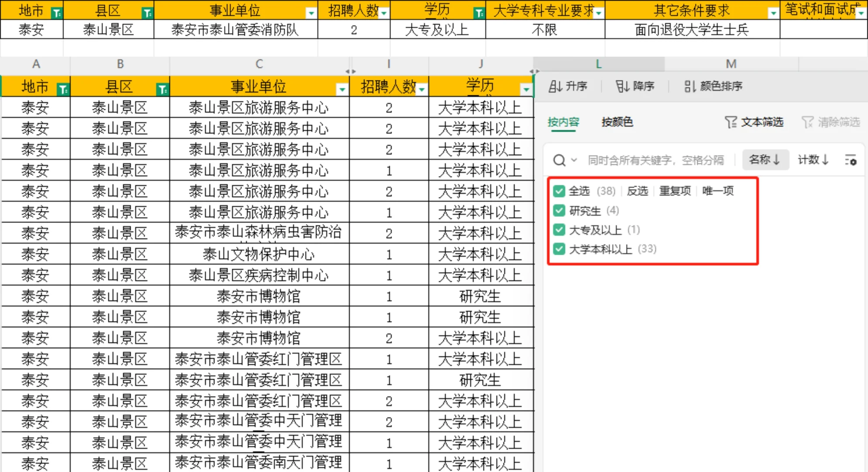Image resolution: width=868 pixels, height=472 pixels.
Task: Select the 按内容 tab
Action: [x=563, y=122]
